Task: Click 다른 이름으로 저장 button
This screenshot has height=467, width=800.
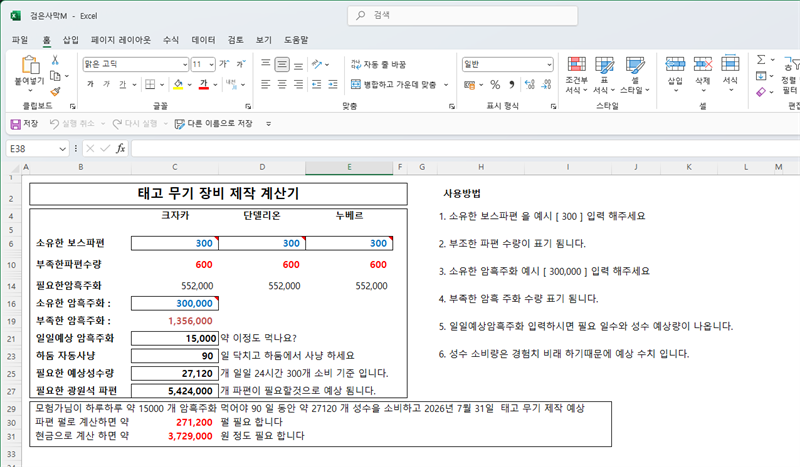Action: 214,124
